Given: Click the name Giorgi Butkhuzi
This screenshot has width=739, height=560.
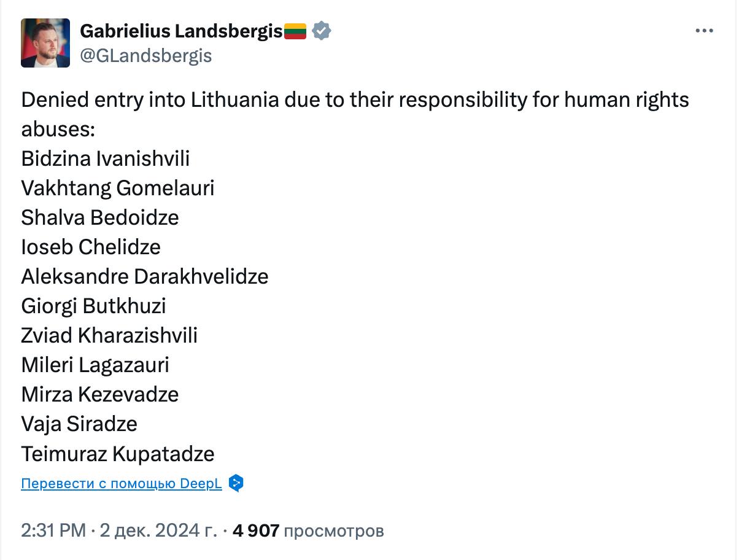Looking at the screenshot, I should (x=94, y=306).
